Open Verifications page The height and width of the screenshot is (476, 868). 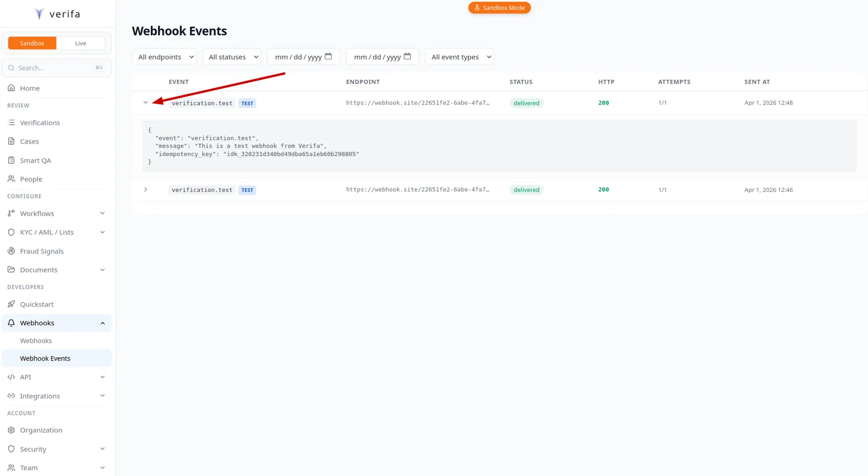click(x=56, y=123)
